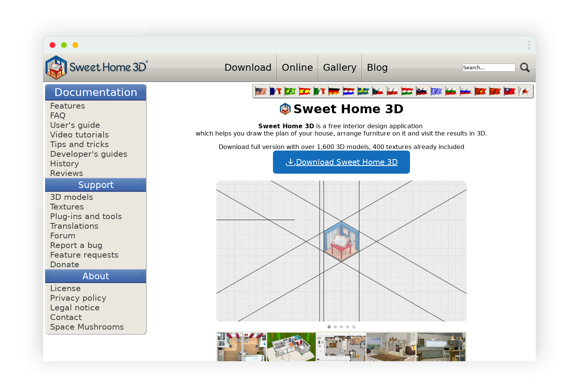Open the Space Mushrooms link

(87, 327)
